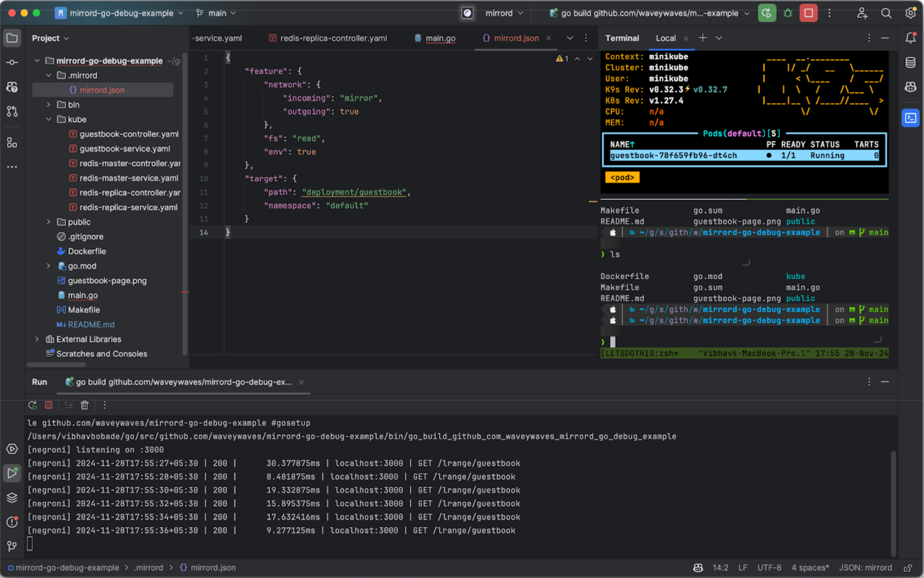
Task: Switch to the main.go editor tab
Action: point(440,38)
